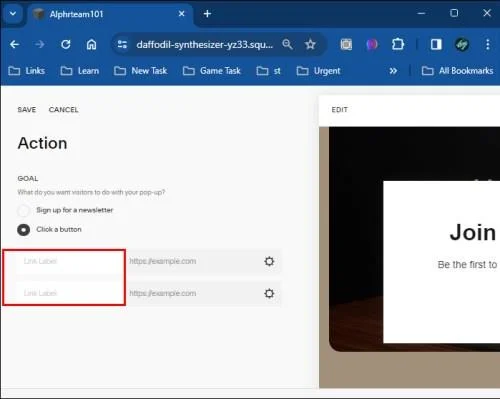Open first link settings gear
This screenshot has width=500, height=399.
click(x=269, y=261)
